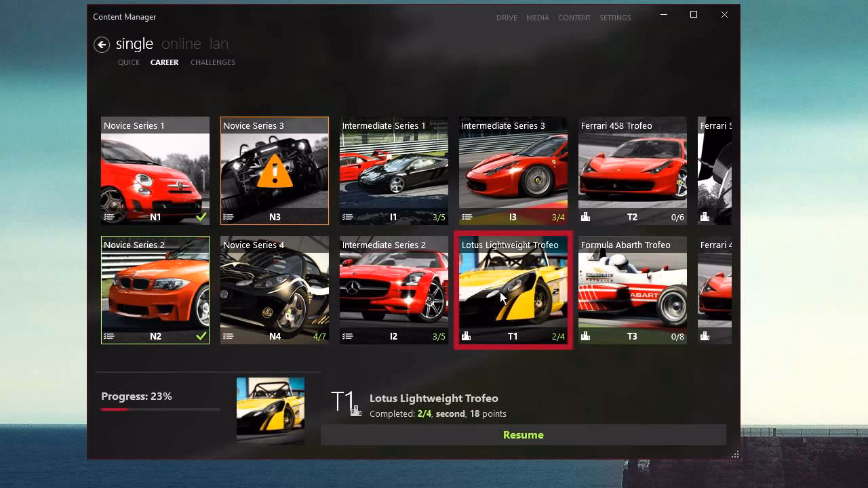Click the I1 code label
The width and height of the screenshot is (868, 488).
(393, 218)
